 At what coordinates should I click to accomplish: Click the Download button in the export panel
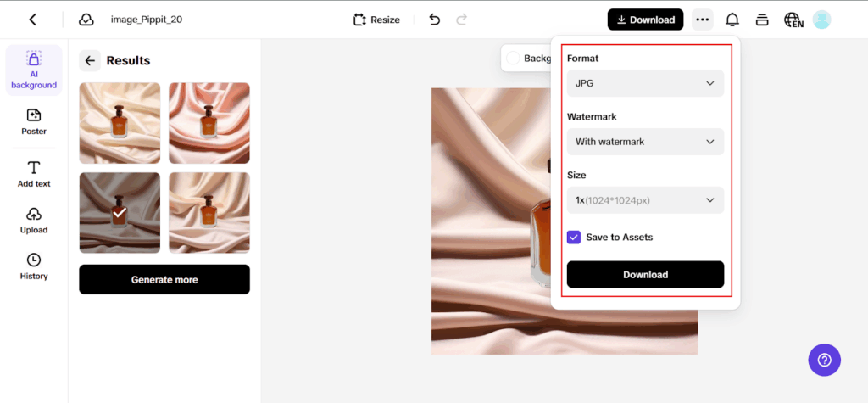coord(645,274)
